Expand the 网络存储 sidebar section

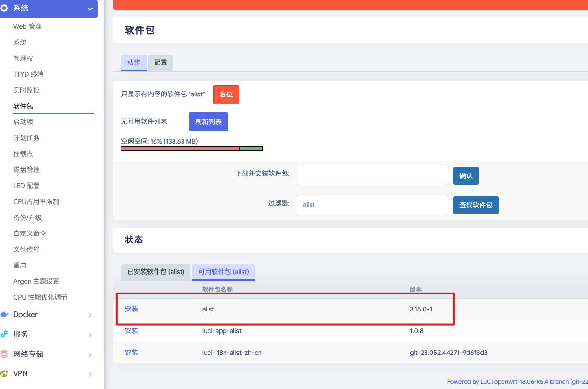(x=90, y=354)
